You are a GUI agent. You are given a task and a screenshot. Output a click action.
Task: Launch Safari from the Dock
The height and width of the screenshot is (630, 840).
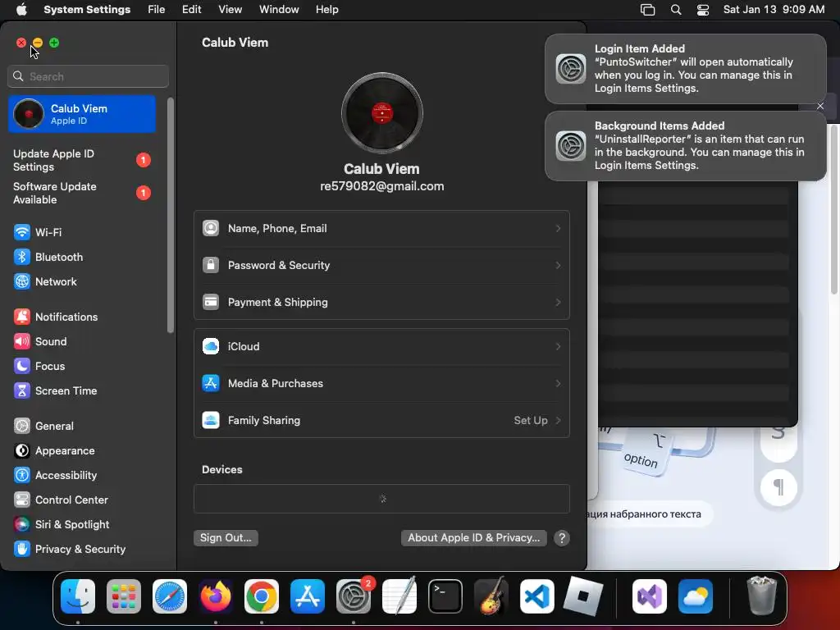[170, 596]
